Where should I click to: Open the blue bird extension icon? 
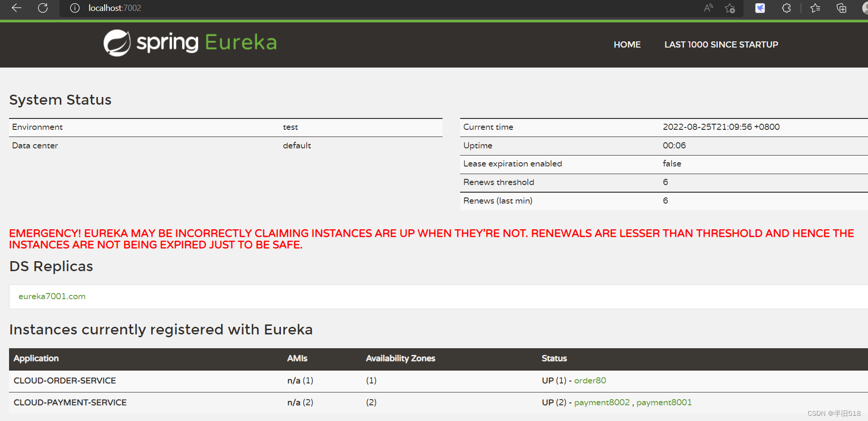point(760,8)
